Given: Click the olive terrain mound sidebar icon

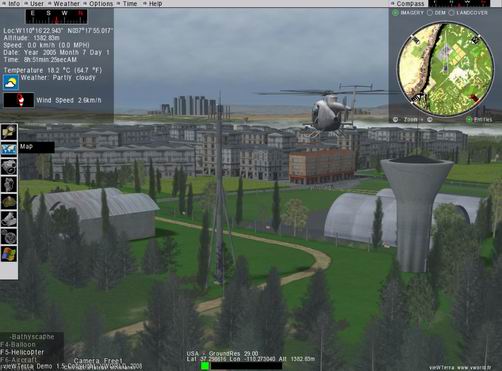Looking at the screenshot, I should [x=9, y=202].
